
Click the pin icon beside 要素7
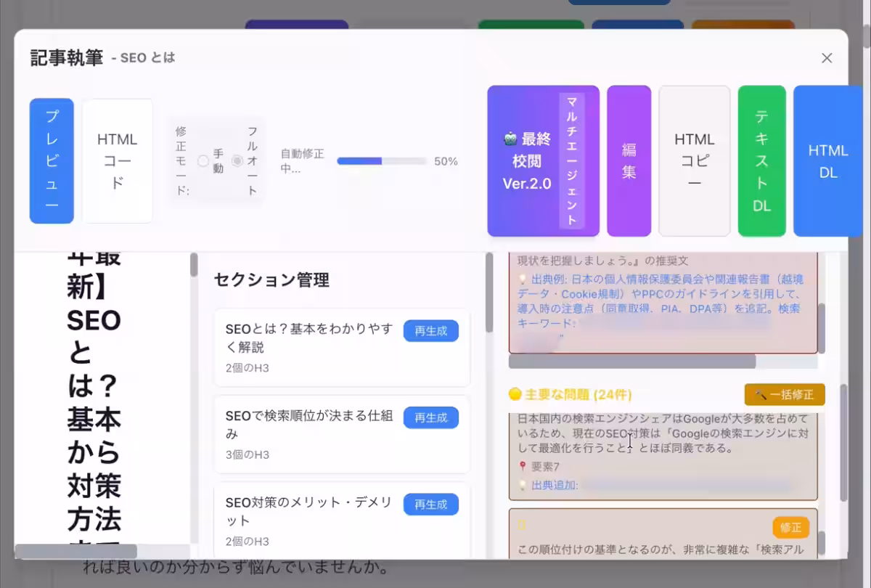pyautogui.click(x=523, y=467)
